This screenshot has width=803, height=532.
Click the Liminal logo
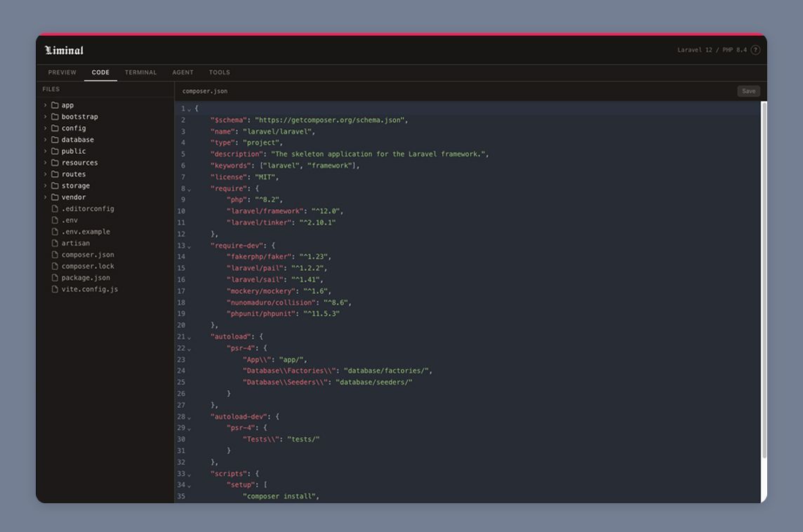tap(64, 50)
